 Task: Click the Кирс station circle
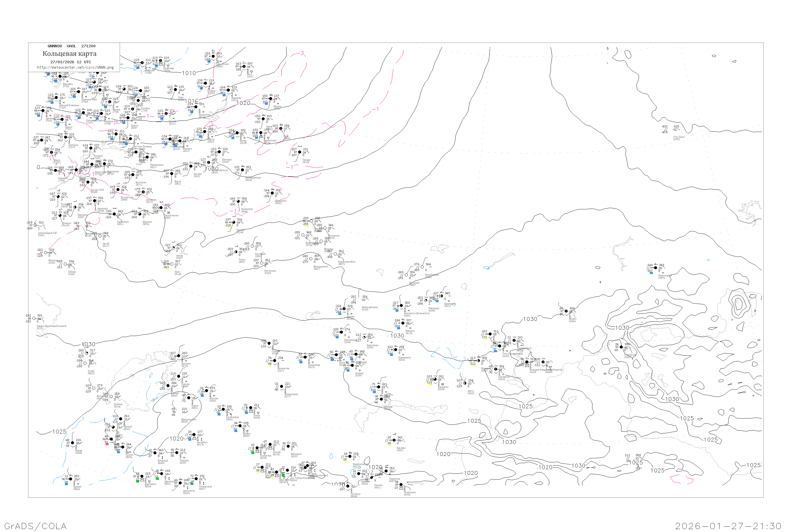[175, 90]
